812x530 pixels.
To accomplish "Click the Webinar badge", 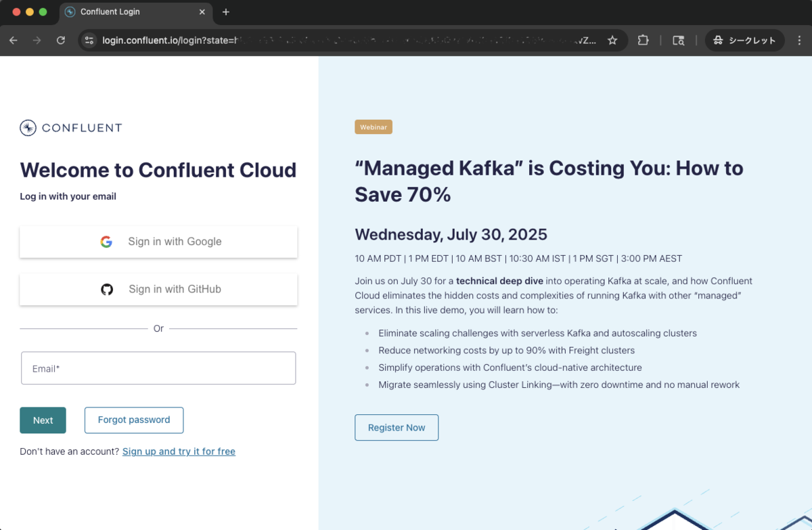I will [x=374, y=127].
